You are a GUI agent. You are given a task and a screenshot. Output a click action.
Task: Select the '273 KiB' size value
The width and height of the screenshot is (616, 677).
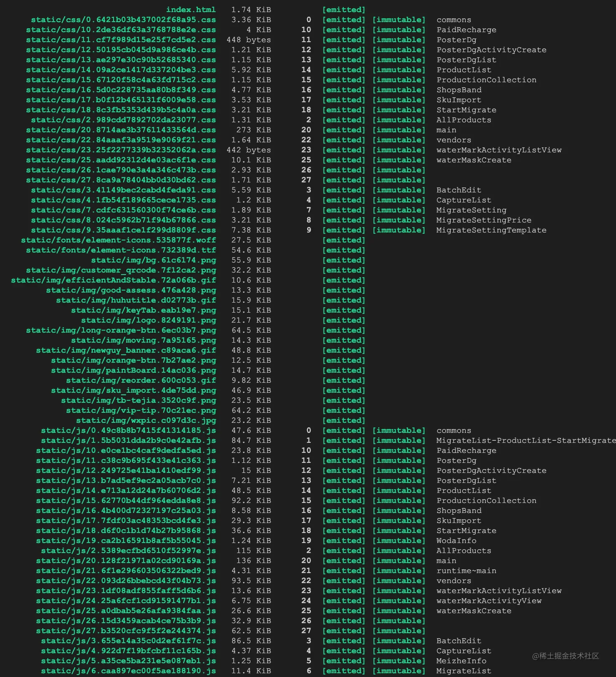click(254, 130)
